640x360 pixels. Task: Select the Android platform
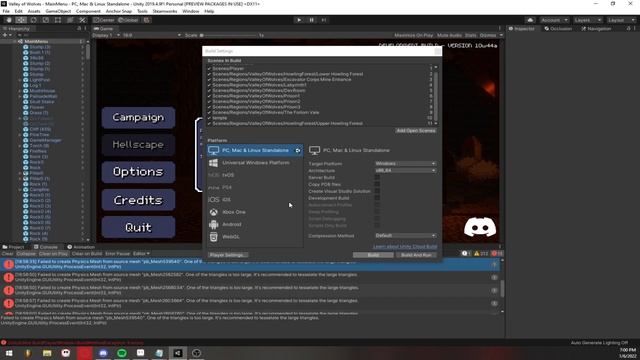pyautogui.click(x=255, y=224)
